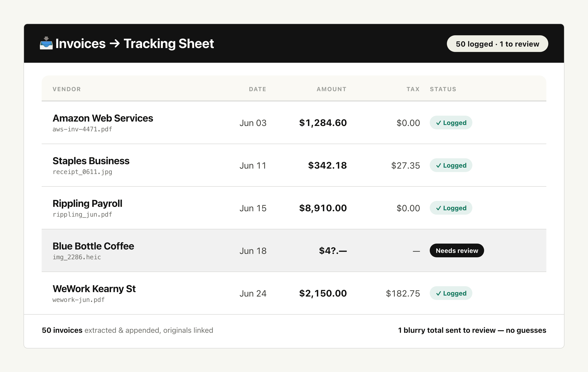
Task: Click the '1 blurry total sent to review' note
Action: click(x=472, y=330)
